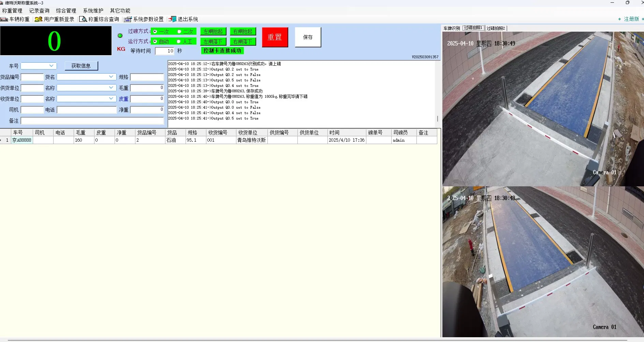Click the app icon in title bar

(2, 3)
